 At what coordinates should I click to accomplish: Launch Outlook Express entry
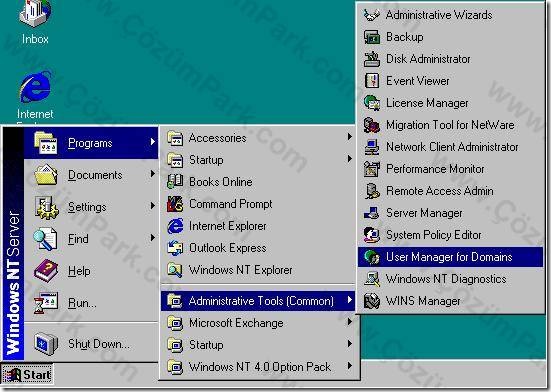pyautogui.click(x=258, y=248)
